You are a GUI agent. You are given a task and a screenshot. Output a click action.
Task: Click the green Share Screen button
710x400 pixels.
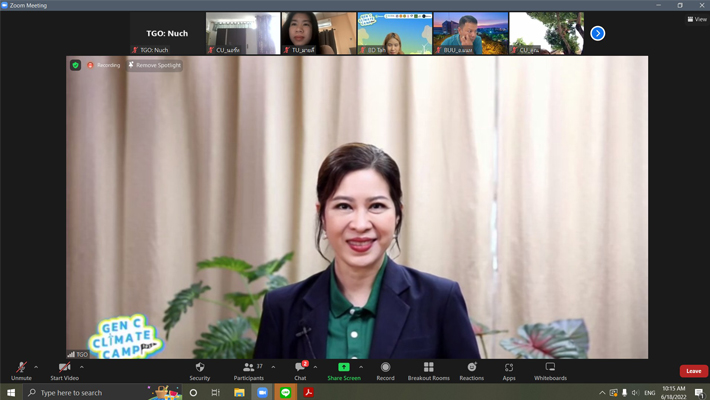point(344,371)
